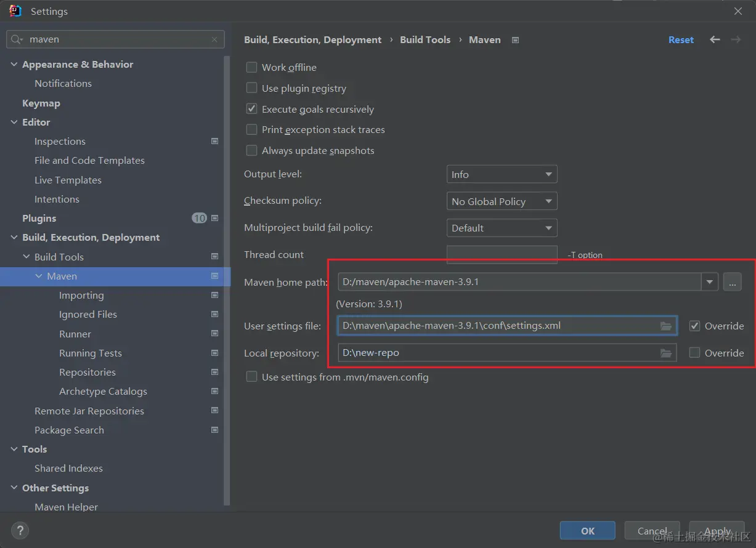This screenshot has height=548, width=756.
Task: Click the folder icon for User settings file
Action: click(666, 326)
